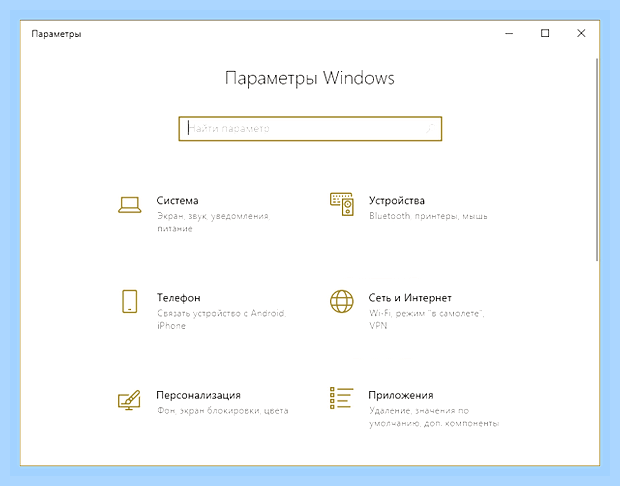Maximize the Параметры window

click(x=545, y=34)
